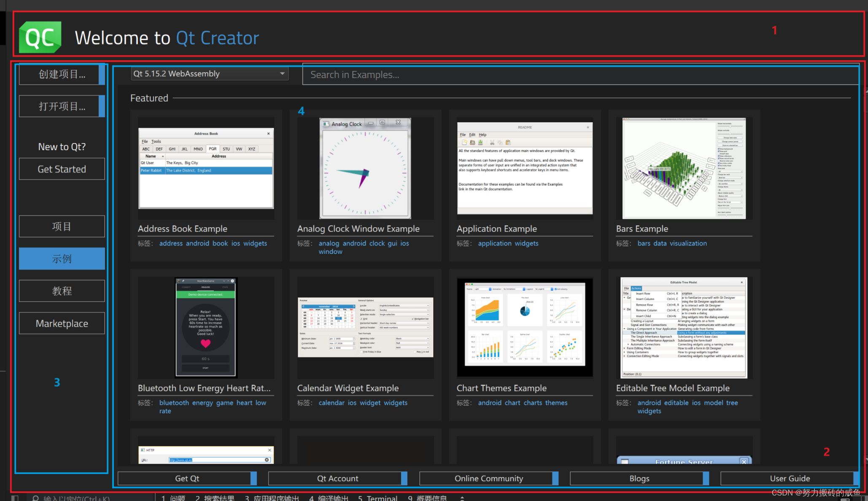Viewport: 868px width, 501px height.
Task: Click the Search in Examples field
Action: coord(580,75)
